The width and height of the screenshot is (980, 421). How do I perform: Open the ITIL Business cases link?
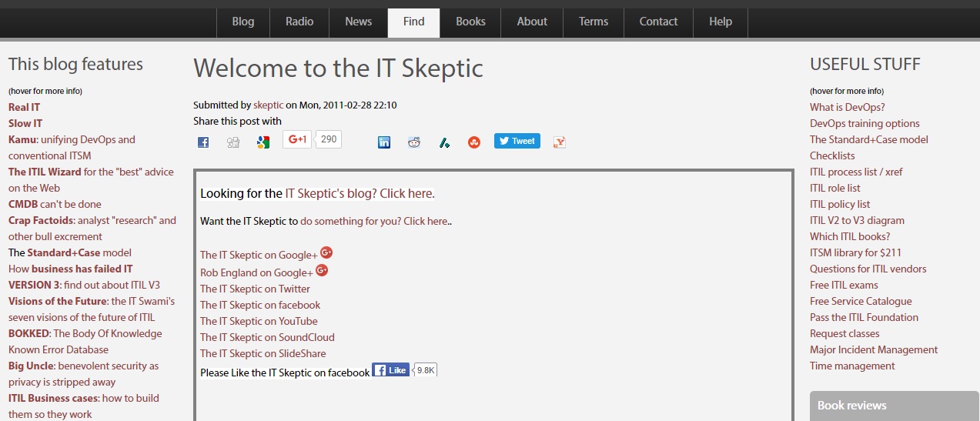[x=84, y=406]
